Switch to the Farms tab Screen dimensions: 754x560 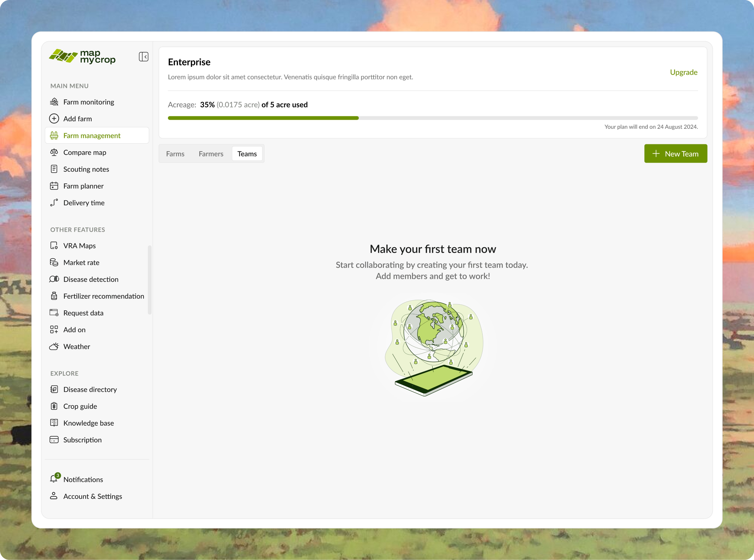coord(175,154)
